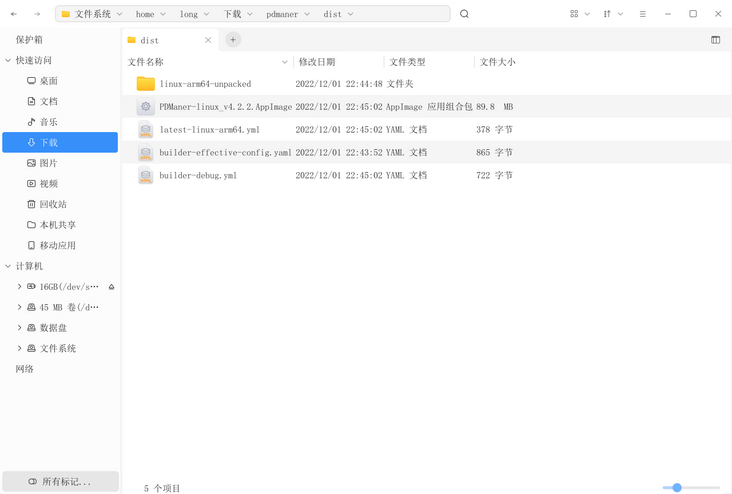Click 16GB(/dev/s… drive label
The width and height of the screenshot is (732, 494).
[x=69, y=287]
